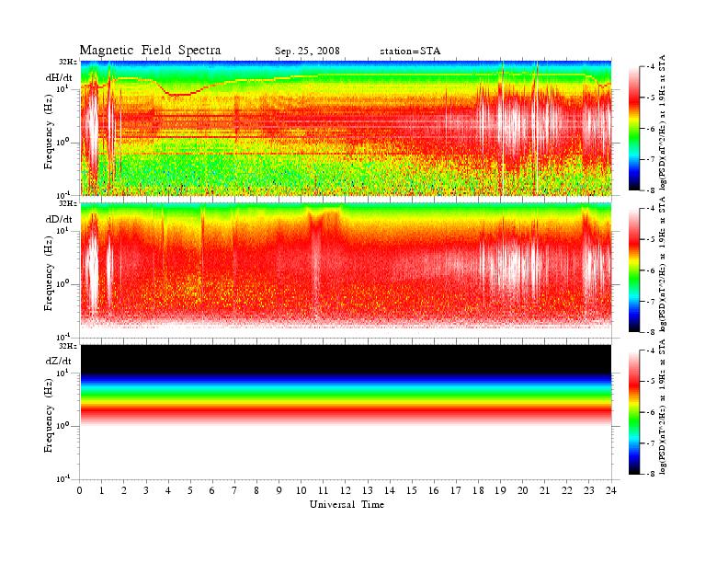The width and height of the screenshot is (728, 563).
Task: Click the "11" hour tick on Universal Time axis
Action: pyautogui.click(x=324, y=490)
